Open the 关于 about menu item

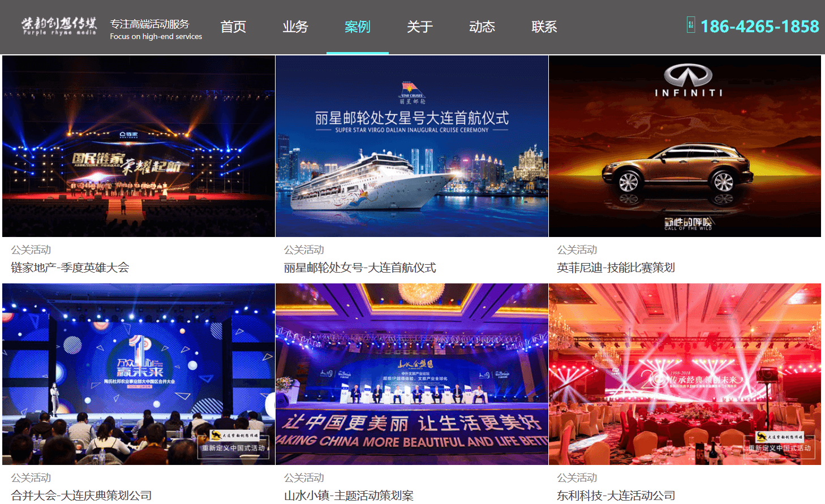420,27
